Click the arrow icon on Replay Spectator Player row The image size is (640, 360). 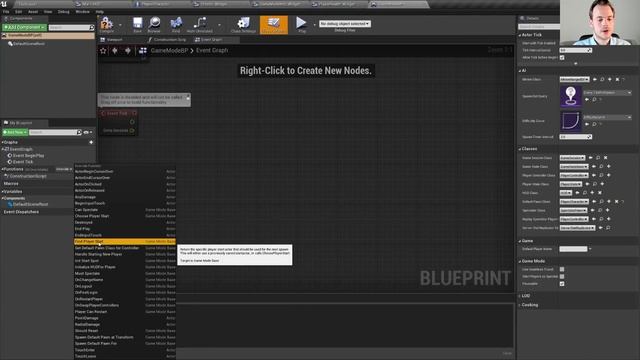click(593, 219)
